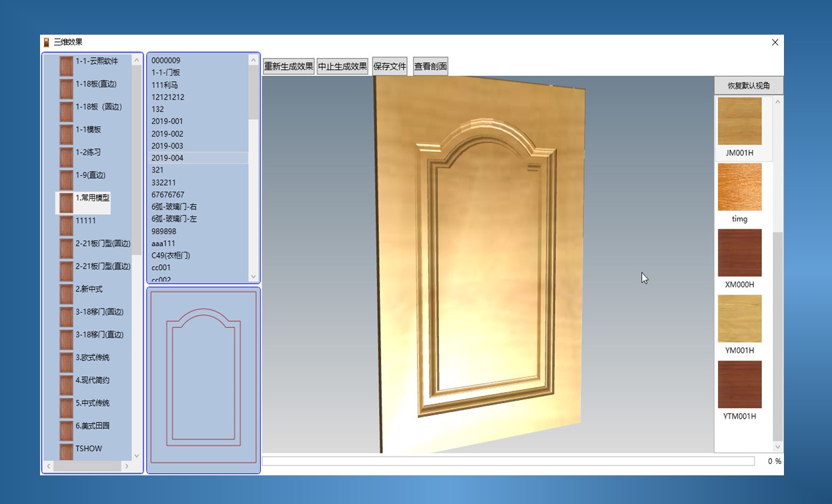Select the TSHOW category icon
832x504 pixels.
[66, 451]
